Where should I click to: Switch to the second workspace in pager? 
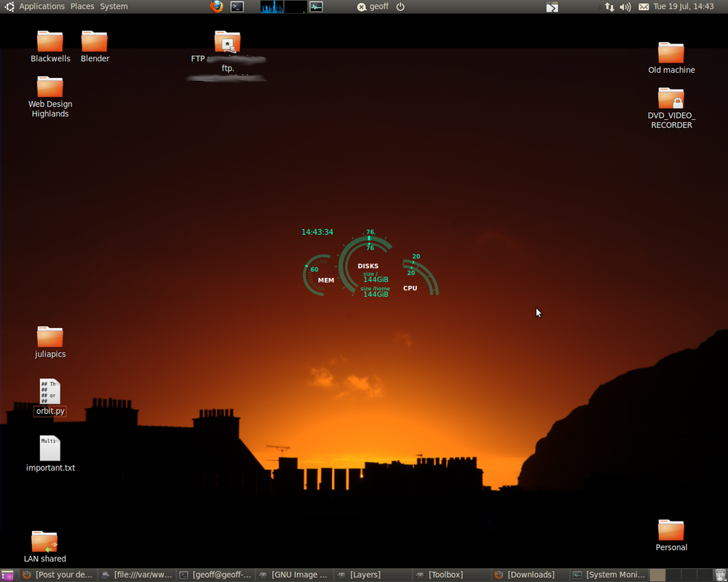point(673,575)
